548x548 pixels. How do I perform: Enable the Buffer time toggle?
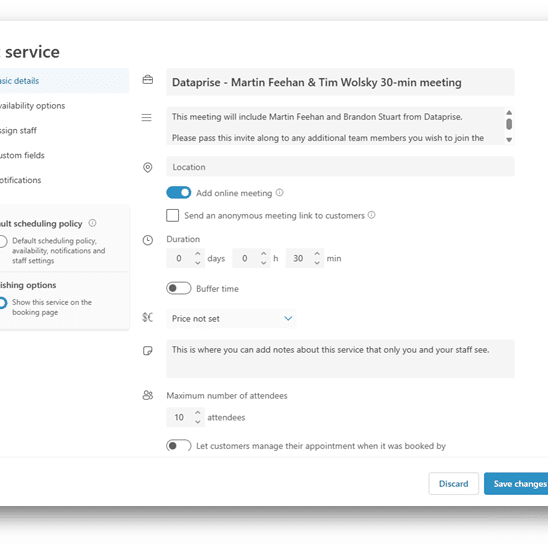[179, 288]
